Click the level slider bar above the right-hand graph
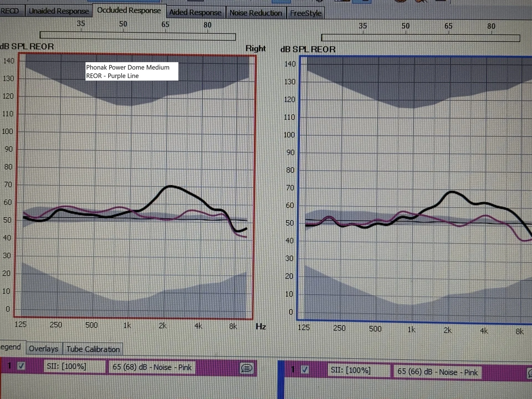The height and width of the screenshot is (399, 532). pos(420,38)
